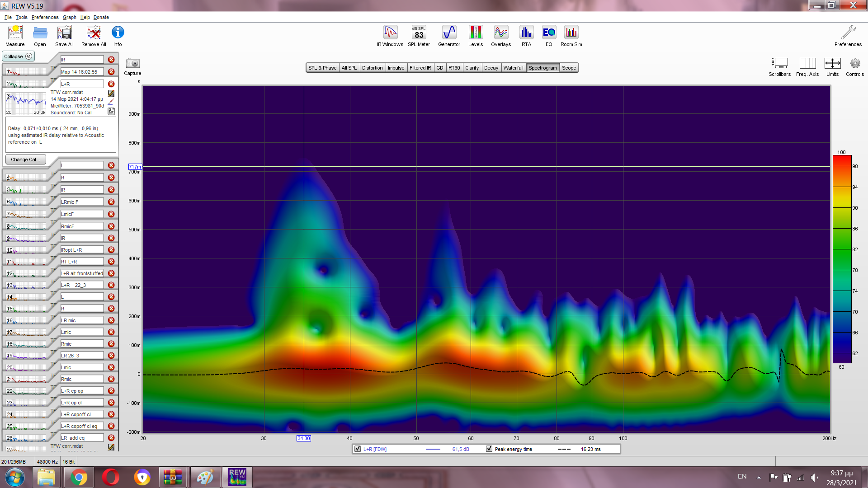
Task: Open the graph Limits settings
Action: pos(832,64)
